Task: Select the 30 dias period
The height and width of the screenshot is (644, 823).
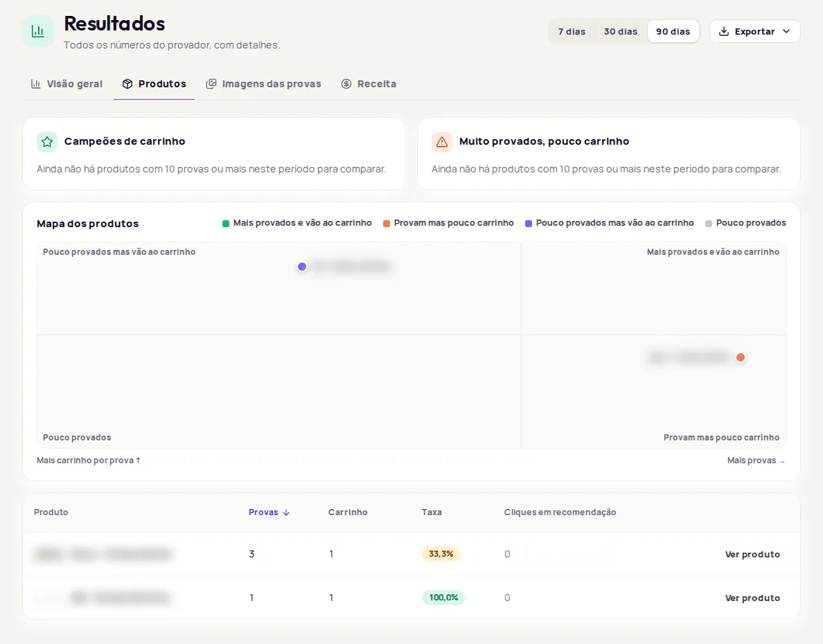Action: [621, 31]
